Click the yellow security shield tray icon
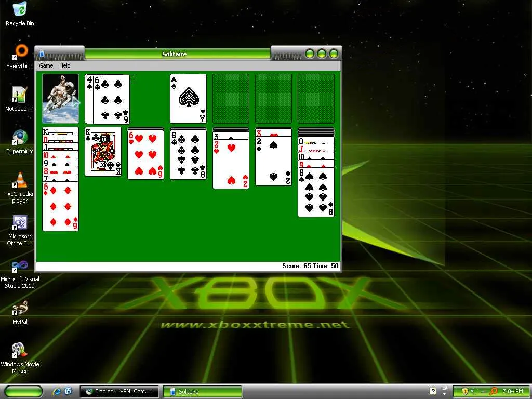 click(x=465, y=391)
